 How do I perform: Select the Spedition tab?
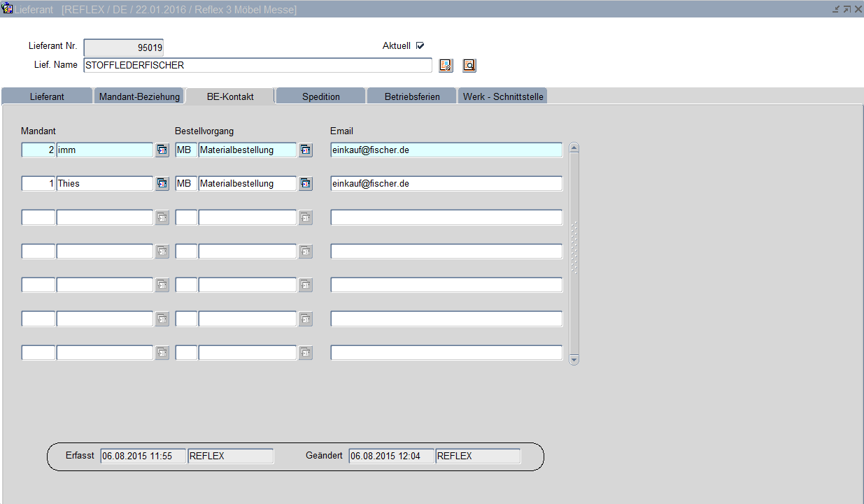(321, 96)
